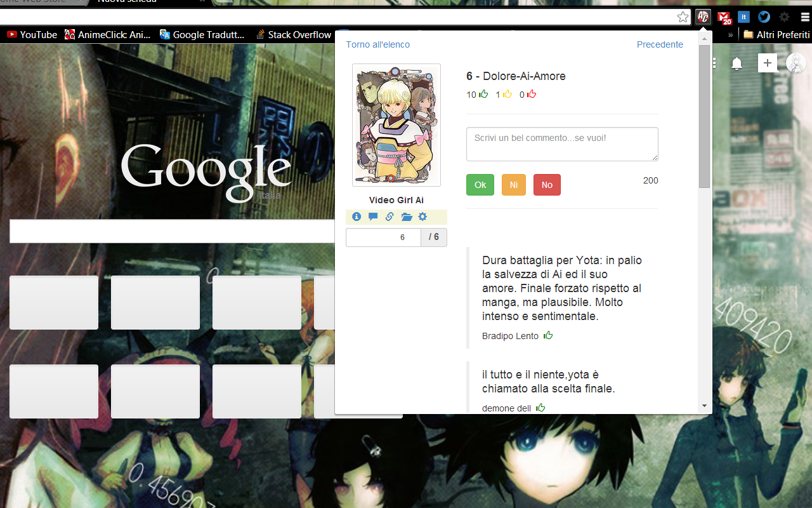This screenshot has height=508, width=812.
Task: Open the comments speech bubble icon
Action: pos(372,217)
